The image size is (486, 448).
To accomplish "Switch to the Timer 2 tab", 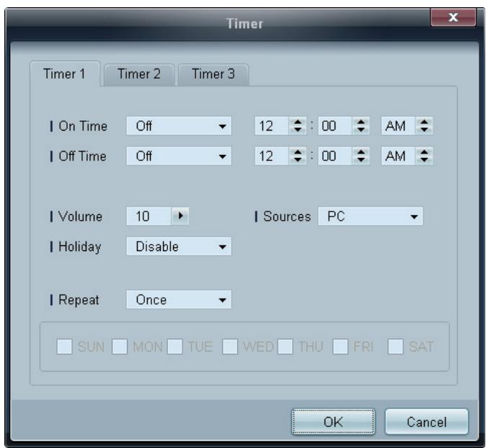I will (x=139, y=74).
